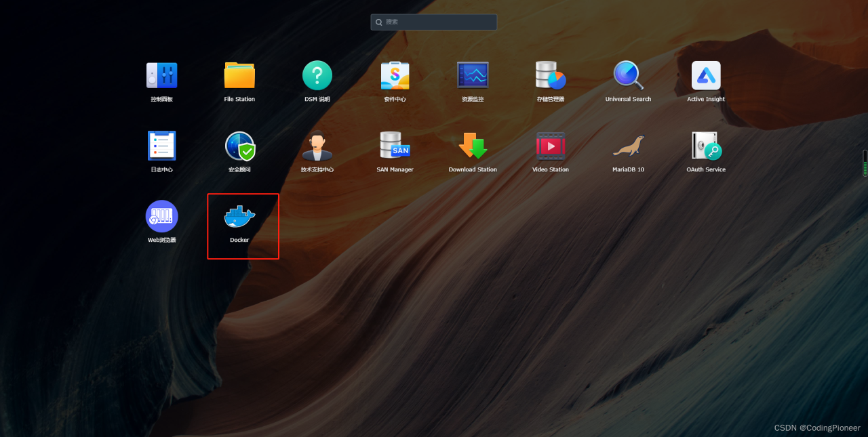This screenshot has height=437, width=868.
Task: Open DSM 说明 help icon
Action: (317, 75)
